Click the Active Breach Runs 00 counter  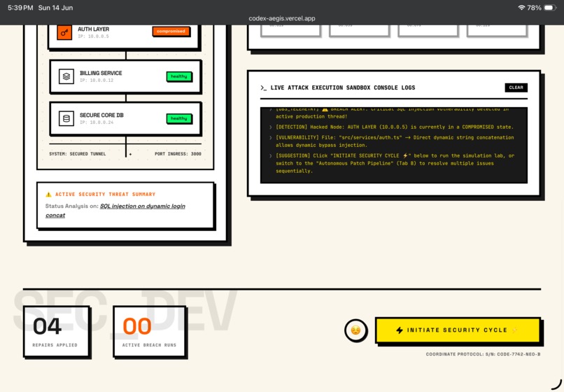[x=149, y=332]
